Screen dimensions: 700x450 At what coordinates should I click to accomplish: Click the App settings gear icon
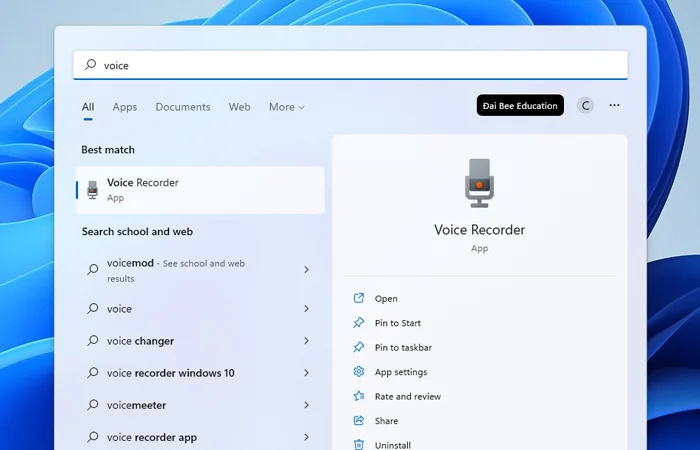coord(359,372)
